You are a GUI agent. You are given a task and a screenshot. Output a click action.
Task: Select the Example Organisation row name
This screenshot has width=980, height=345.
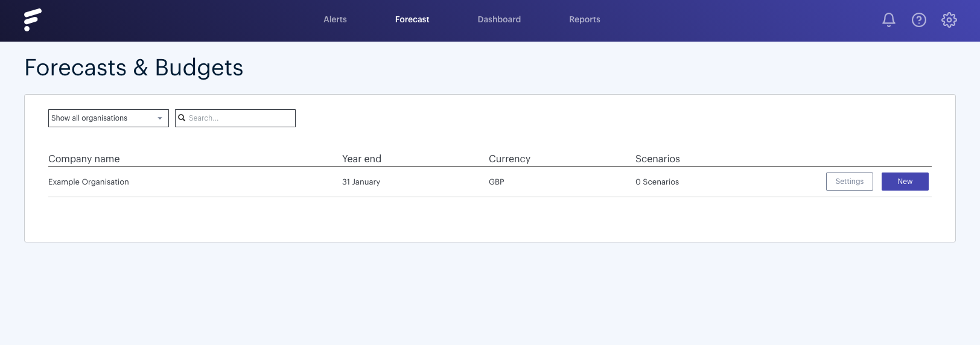click(x=89, y=182)
